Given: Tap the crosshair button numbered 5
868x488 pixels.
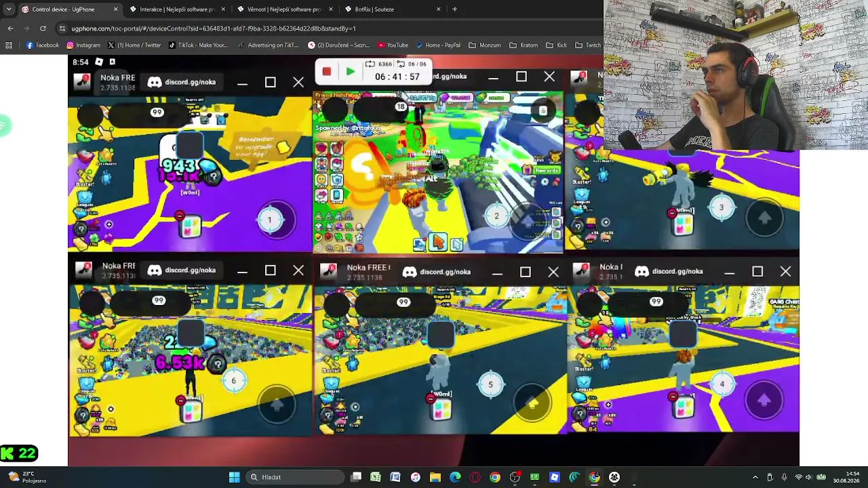Looking at the screenshot, I should (490, 385).
